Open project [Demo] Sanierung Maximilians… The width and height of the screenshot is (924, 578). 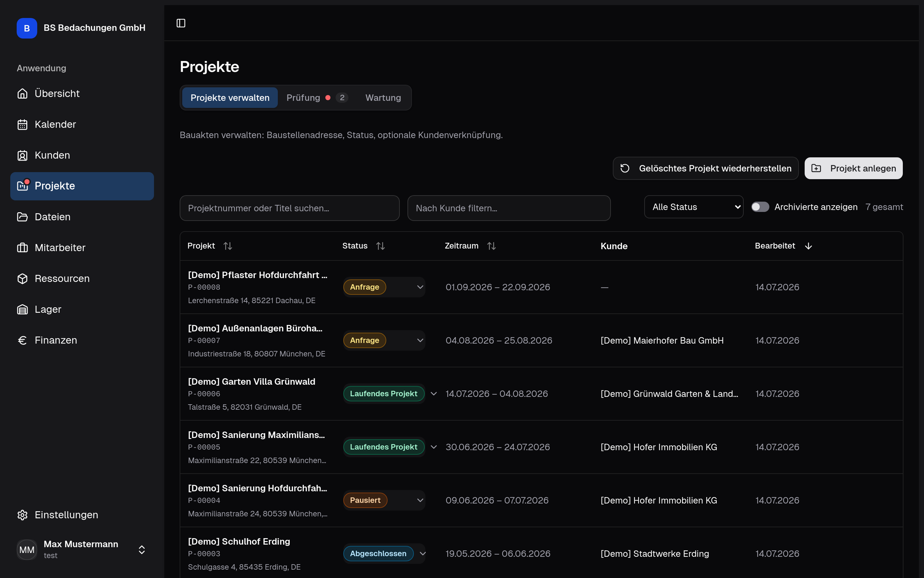click(257, 435)
